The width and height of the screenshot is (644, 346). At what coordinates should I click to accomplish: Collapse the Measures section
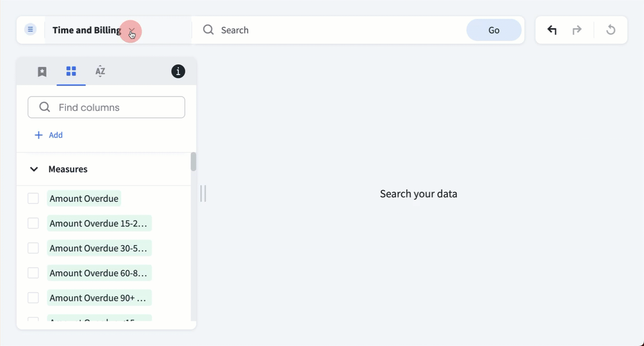[x=34, y=169]
